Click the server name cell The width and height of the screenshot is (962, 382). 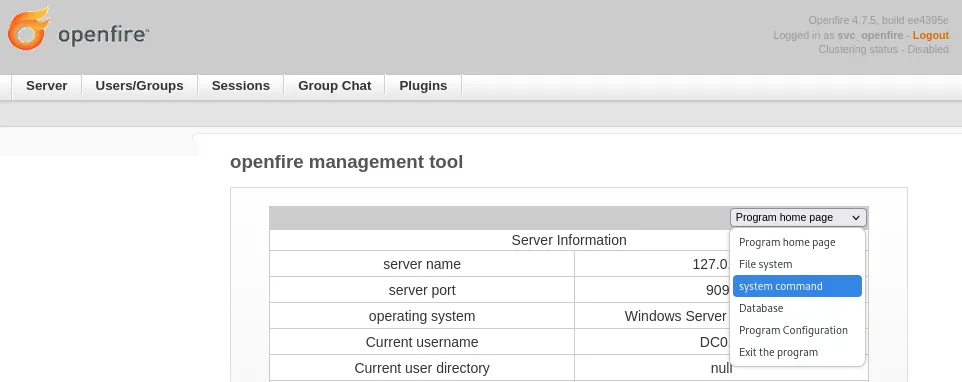click(x=422, y=264)
